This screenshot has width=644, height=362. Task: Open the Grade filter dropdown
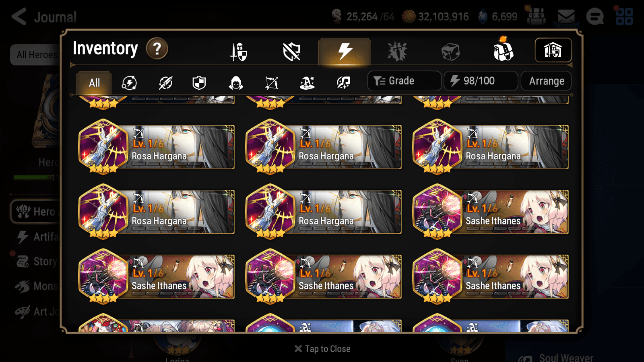pyautogui.click(x=404, y=81)
